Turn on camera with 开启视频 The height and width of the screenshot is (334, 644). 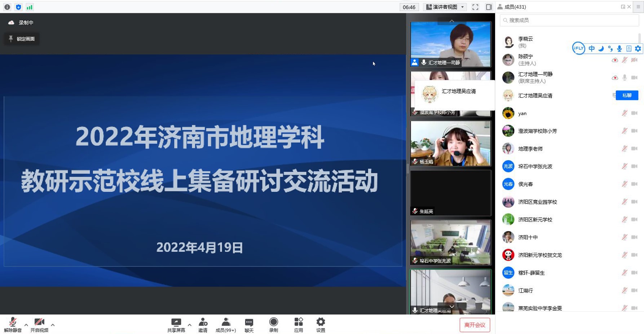[39, 325]
